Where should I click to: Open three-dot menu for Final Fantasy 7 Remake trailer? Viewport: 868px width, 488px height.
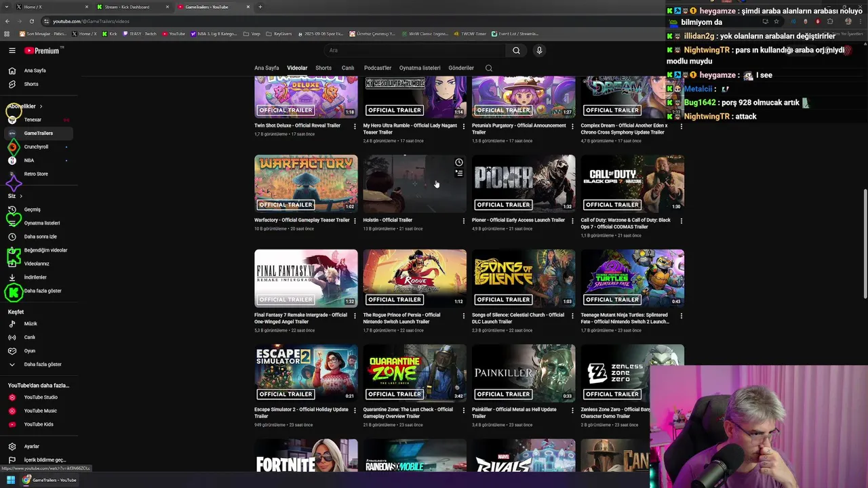coord(355,315)
